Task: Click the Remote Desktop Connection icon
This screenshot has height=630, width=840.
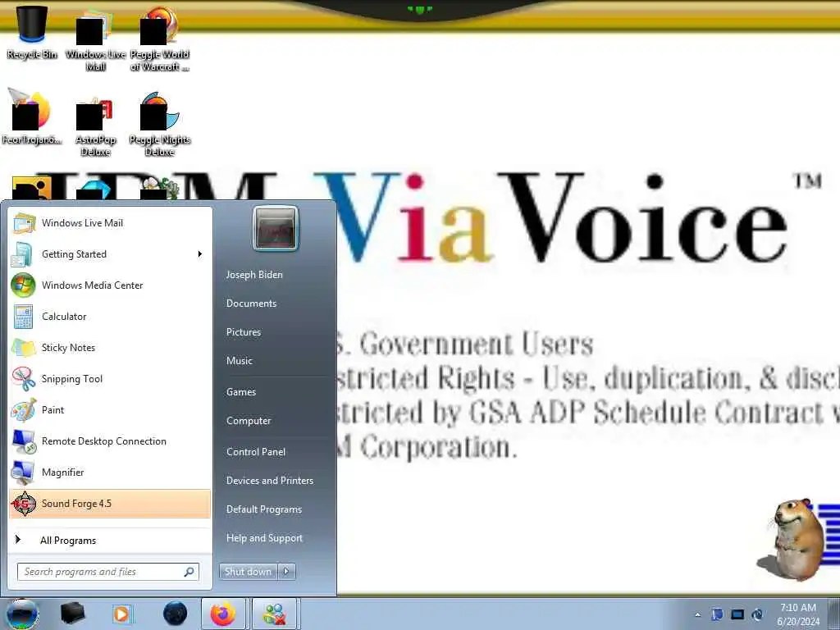Action: [x=23, y=441]
